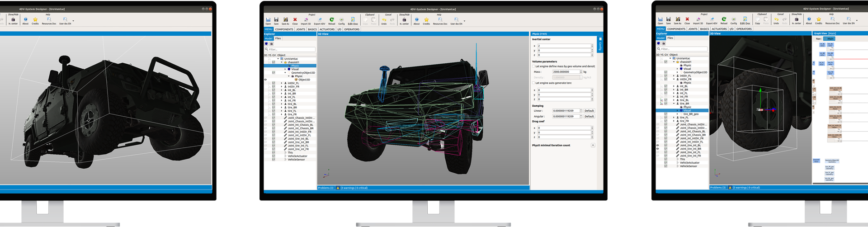Screen dimensions: 868x227
Task: Click Default button next to Angular damping
Action: click(589, 116)
